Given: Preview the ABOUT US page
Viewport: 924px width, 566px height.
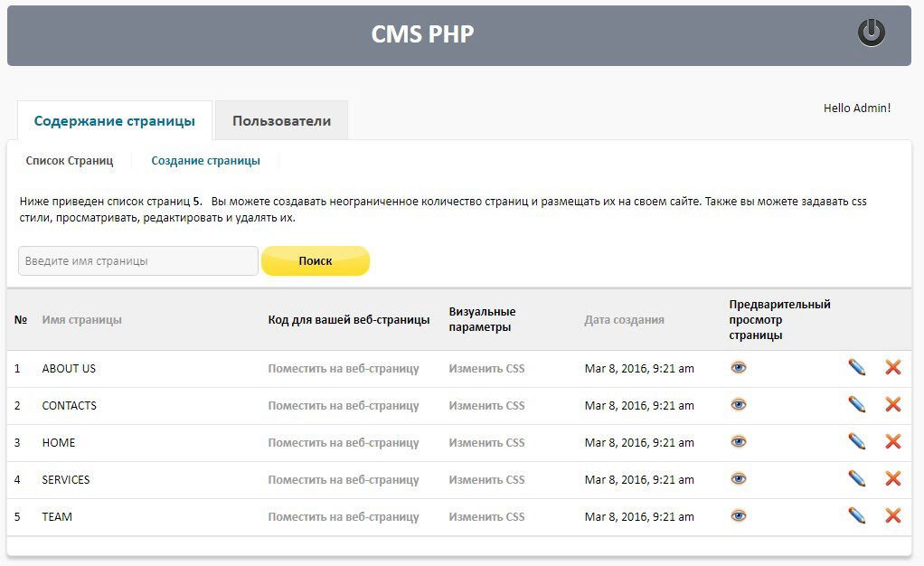Looking at the screenshot, I should click(739, 368).
